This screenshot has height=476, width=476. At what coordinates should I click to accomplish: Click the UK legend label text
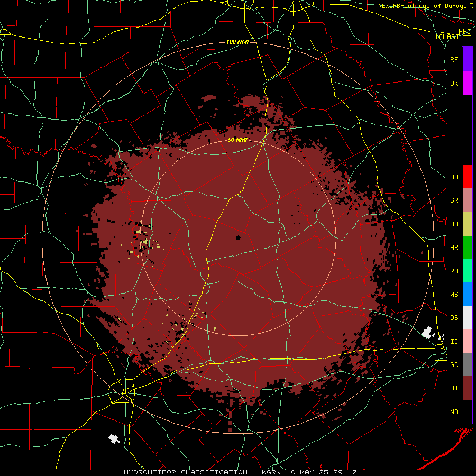click(x=454, y=83)
